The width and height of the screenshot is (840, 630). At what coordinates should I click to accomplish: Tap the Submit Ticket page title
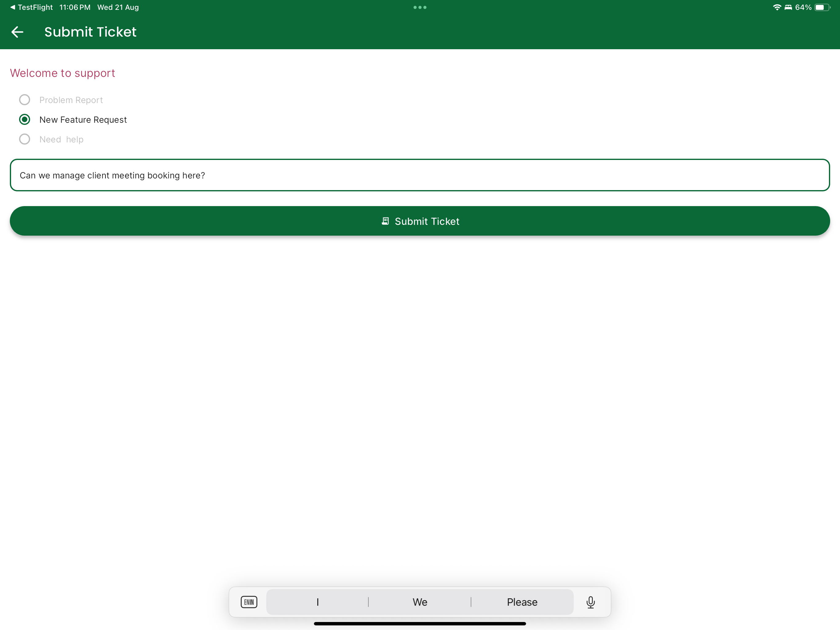[90, 32]
